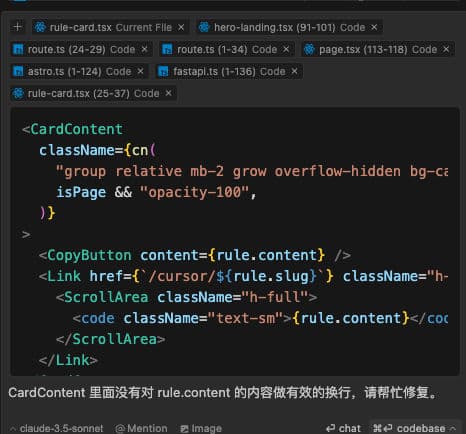The height and width of the screenshot is (434, 466).
Task: Remove page.tsx (113-118) code chip
Action: (x=446, y=49)
